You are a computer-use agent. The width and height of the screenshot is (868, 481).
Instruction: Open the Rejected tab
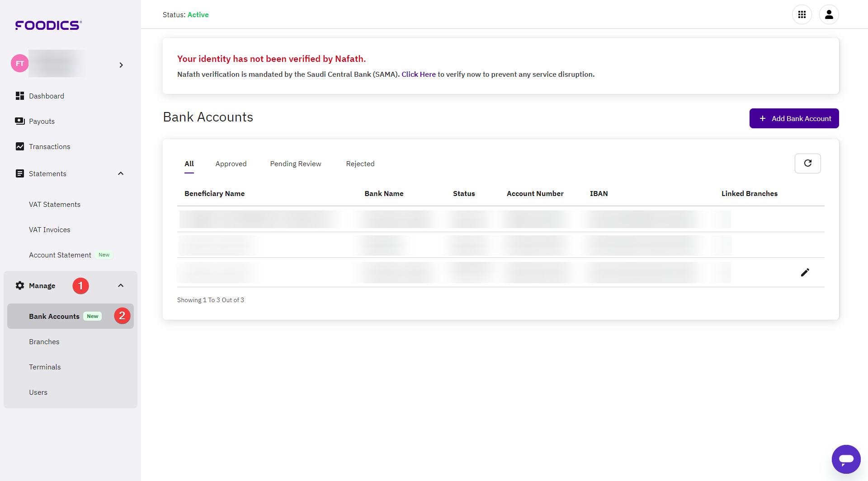pos(360,163)
